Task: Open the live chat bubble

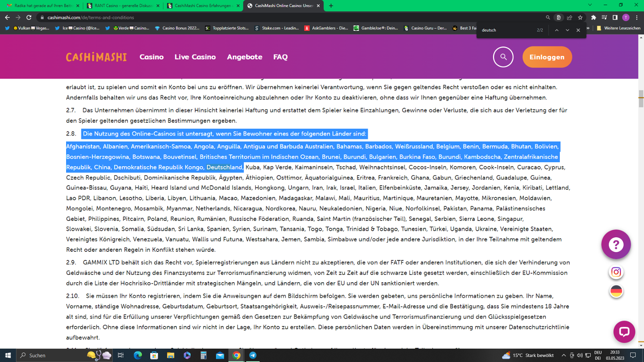Action: pos(624,332)
